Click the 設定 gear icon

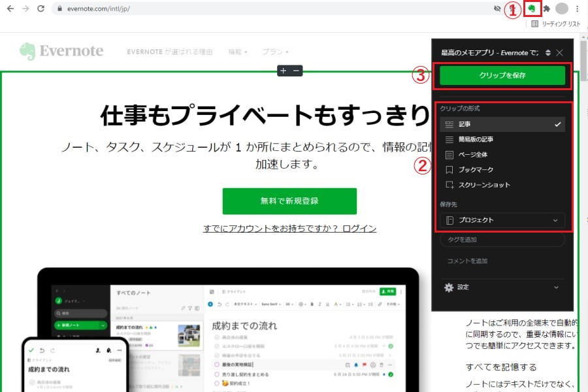pyautogui.click(x=449, y=287)
